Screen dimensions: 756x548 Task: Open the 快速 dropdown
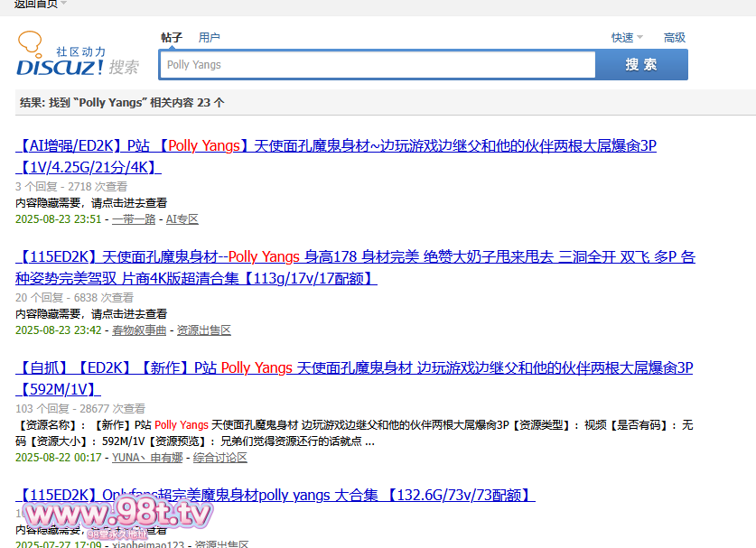coord(627,38)
